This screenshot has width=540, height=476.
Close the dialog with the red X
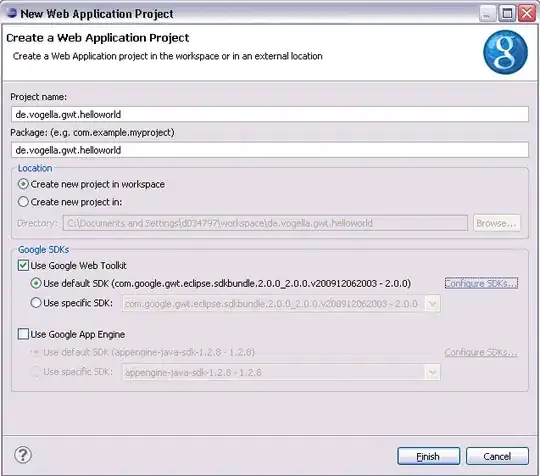527,14
